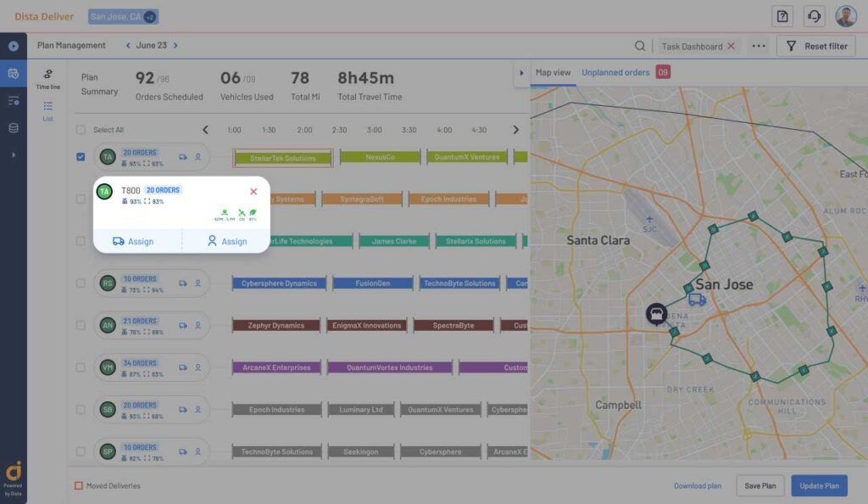Click driver icon in TA 20 orders row
This screenshot has height=504, width=868.
[198, 157]
